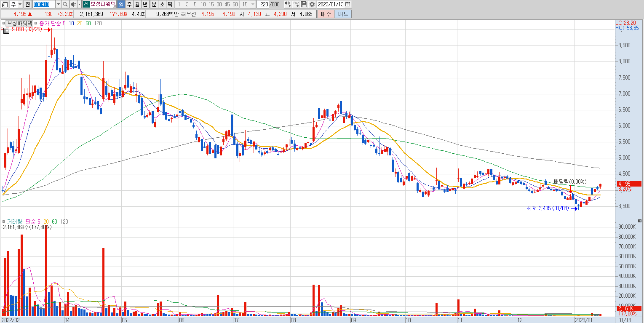This screenshot has height=323, width=644.
Task: Click the 종가 단순 indicator label
Action: [50, 23]
